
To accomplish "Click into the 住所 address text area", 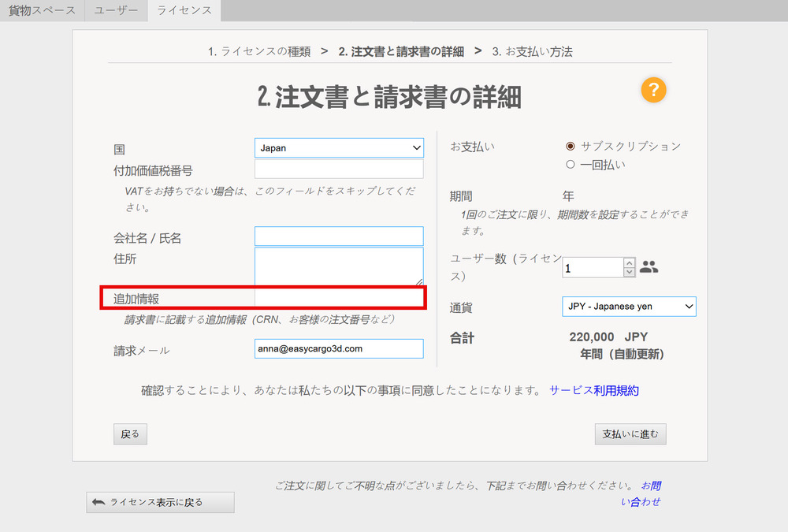I will (339, 266).
